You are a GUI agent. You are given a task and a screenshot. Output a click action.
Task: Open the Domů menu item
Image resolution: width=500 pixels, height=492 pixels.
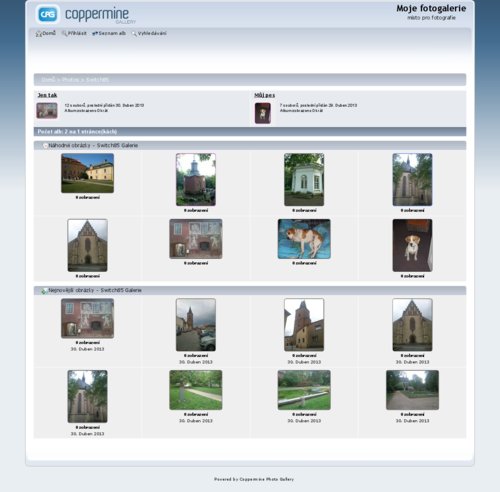click(x=49, y=33)
